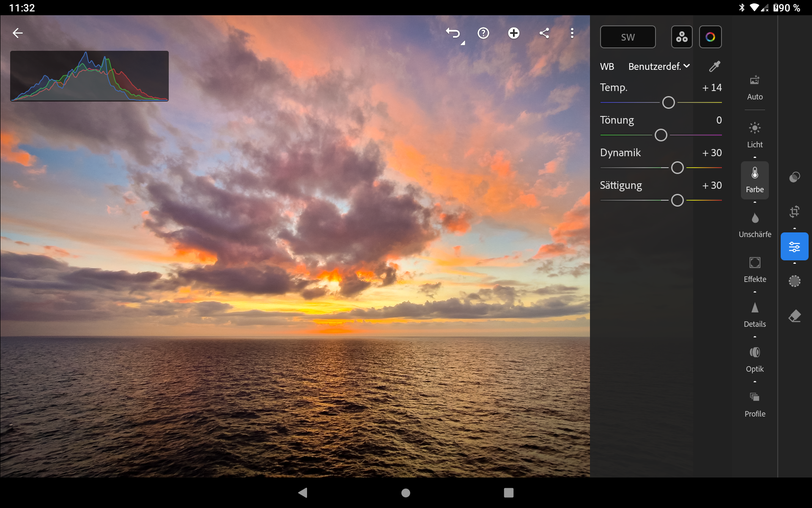The image size is (812, 508).
Task: Select the white balance eyedropper tool
Action: [714, 66]
